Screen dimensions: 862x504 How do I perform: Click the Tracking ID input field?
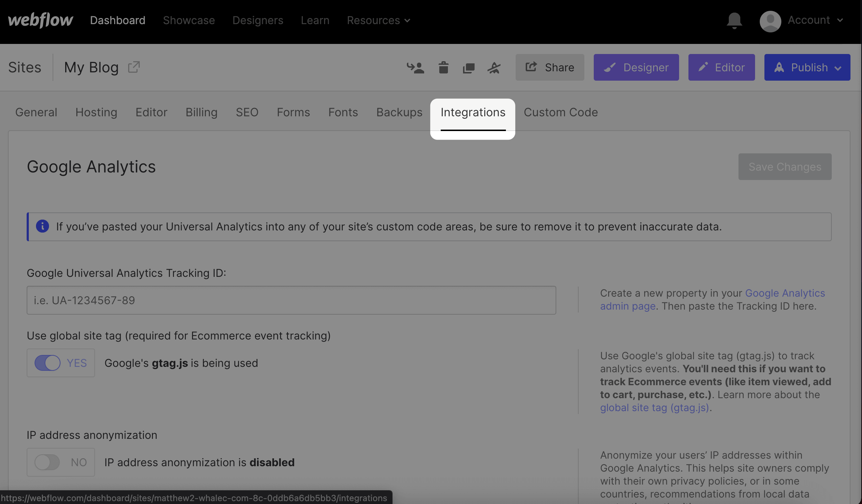point(291,300)
